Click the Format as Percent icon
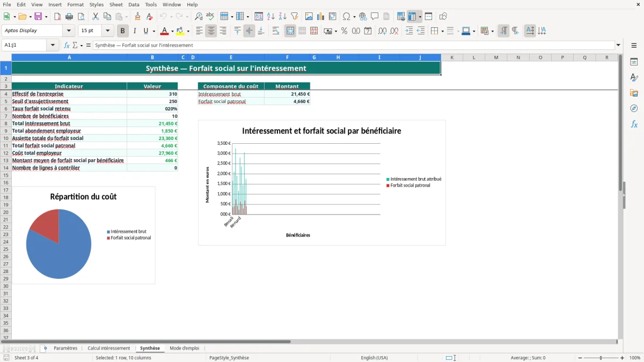This screenshot has height=362, width=644. click(344, 31)
